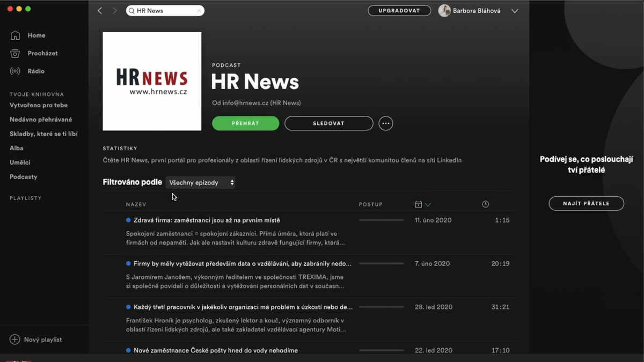This screenshot has height=362, width=644.
Task: Toggle date sort direction green chevron
Action: click(428, 204)
